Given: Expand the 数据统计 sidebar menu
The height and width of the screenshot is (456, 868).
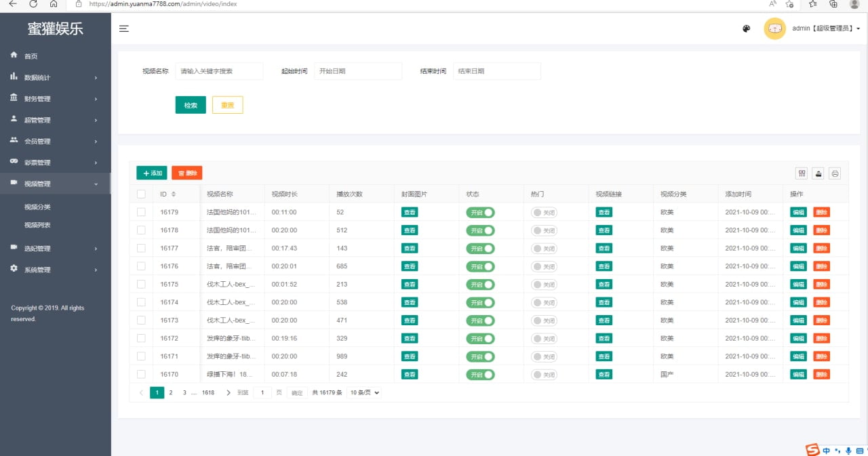Looking at the screenshot, I should [56, 77].
